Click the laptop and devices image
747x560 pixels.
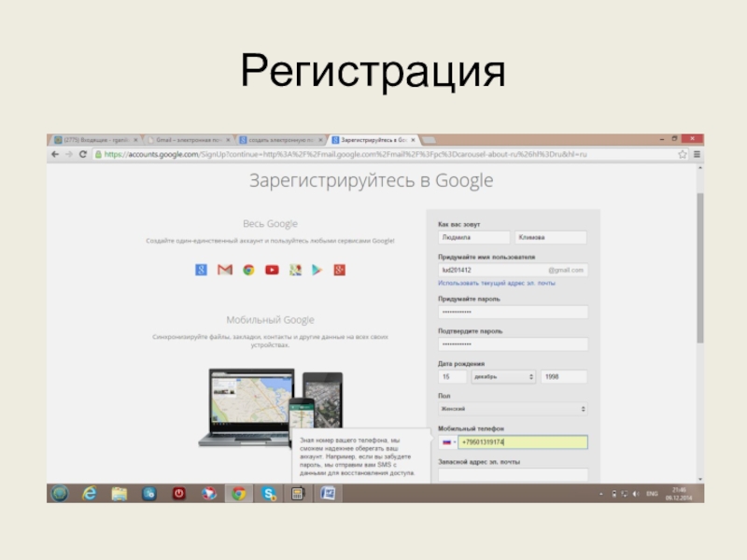point(270,408)
